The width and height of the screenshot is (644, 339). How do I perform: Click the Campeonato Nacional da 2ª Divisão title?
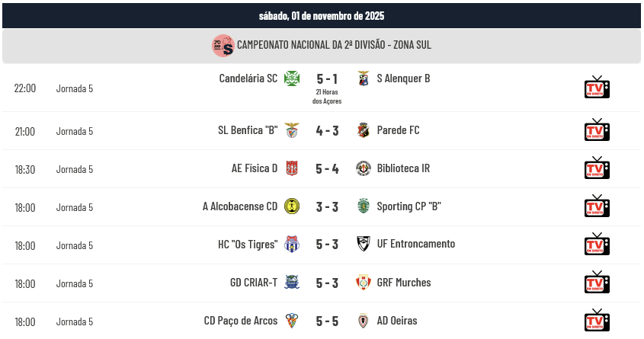334,46
